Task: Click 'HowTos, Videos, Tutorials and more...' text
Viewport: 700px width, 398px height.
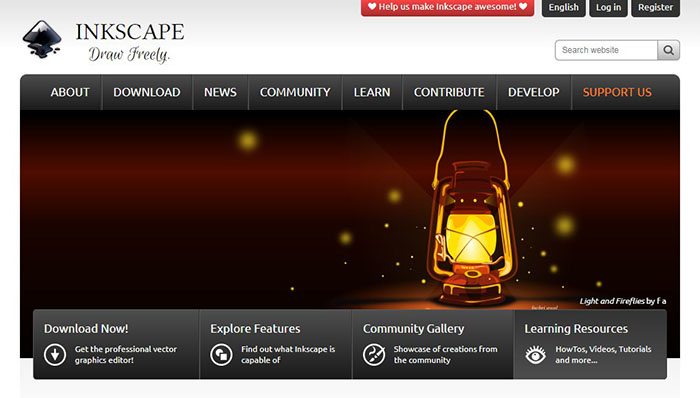Action: coord(603,355)
